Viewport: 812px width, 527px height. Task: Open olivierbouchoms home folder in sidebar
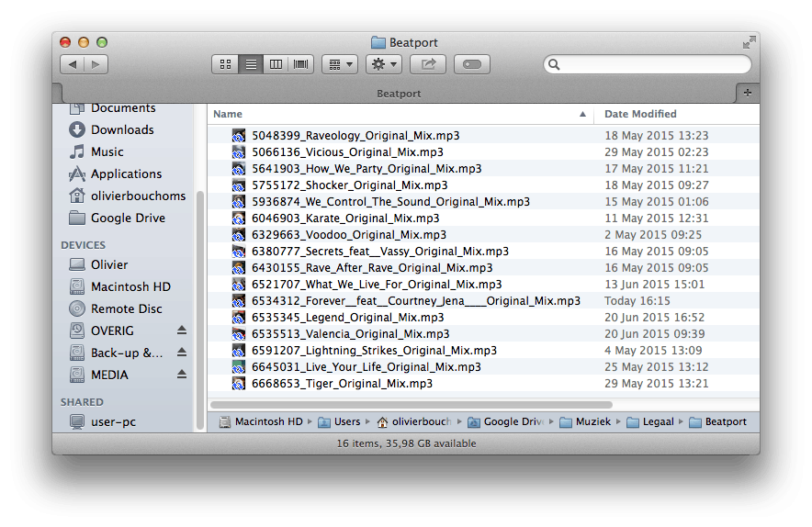point(127,196)
